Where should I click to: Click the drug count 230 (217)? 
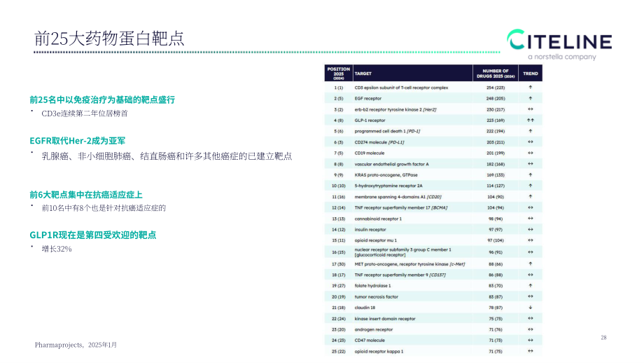(496, 110)
